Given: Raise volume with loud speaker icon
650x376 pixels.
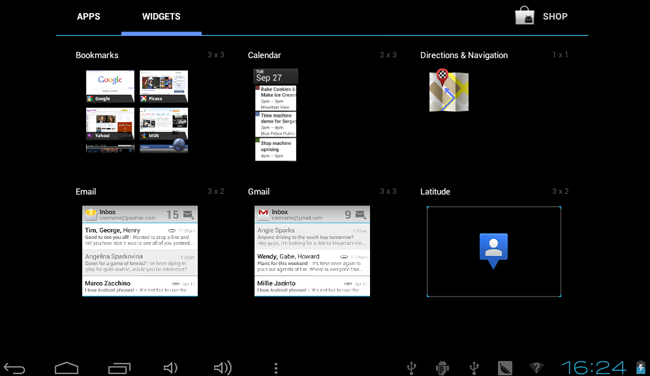Looking at the screenshot, I should tap(223, 368).
